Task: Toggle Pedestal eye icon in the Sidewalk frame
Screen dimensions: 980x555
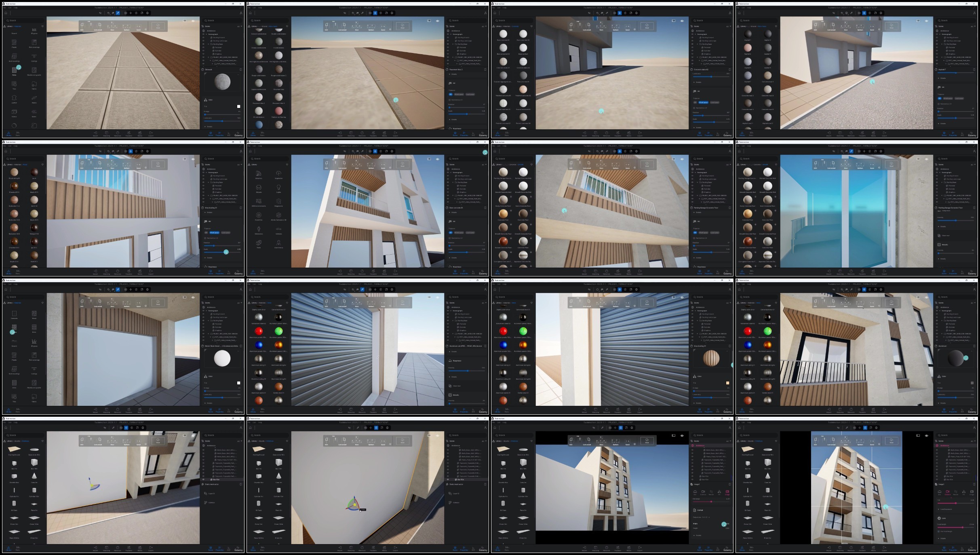Action: click(203, 47)
